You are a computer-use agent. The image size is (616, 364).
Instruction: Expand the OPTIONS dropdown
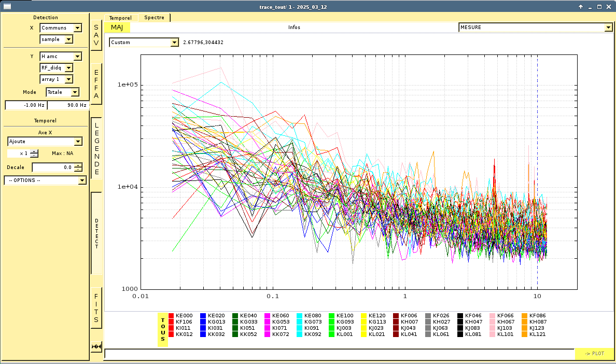click(45, 180)
